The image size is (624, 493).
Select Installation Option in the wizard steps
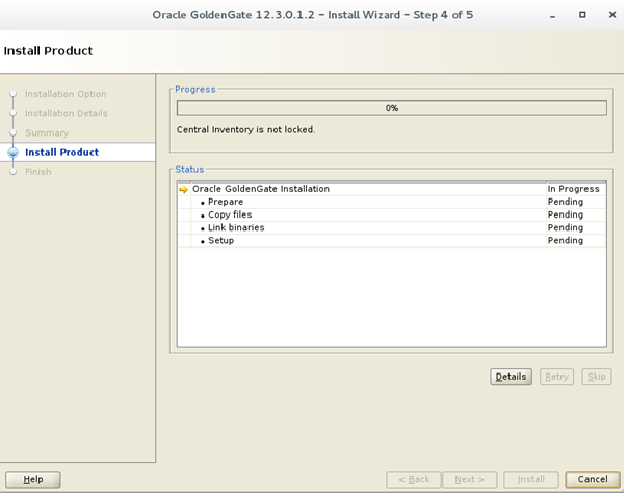click(66, 94)
